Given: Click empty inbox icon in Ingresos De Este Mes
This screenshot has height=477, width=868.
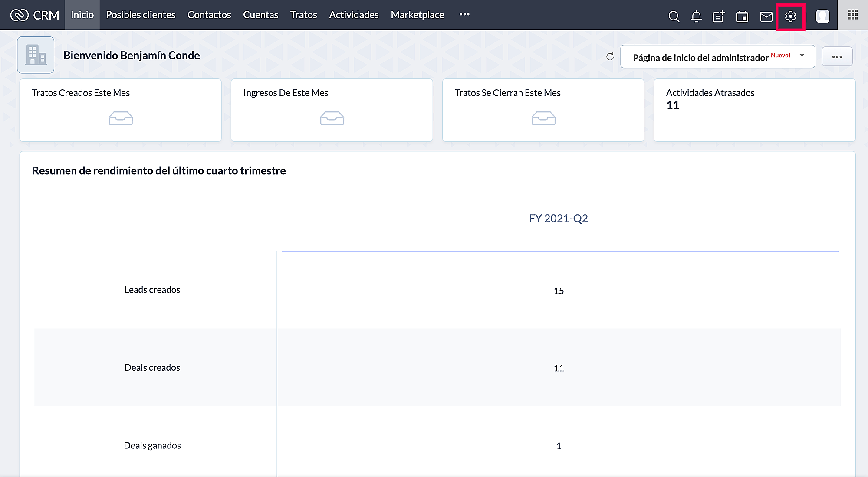Looking at the screenshot, I should point(332,118).
